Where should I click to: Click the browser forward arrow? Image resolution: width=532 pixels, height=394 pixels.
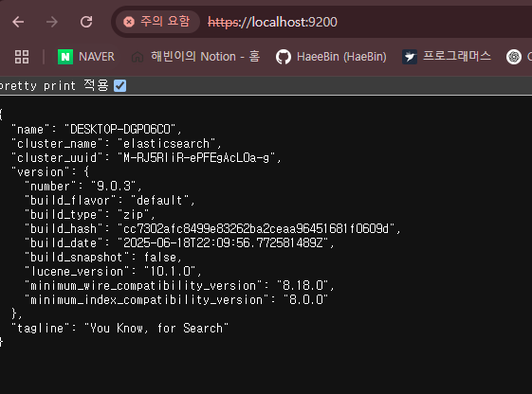pyautogui.click(x=52, y=22)
